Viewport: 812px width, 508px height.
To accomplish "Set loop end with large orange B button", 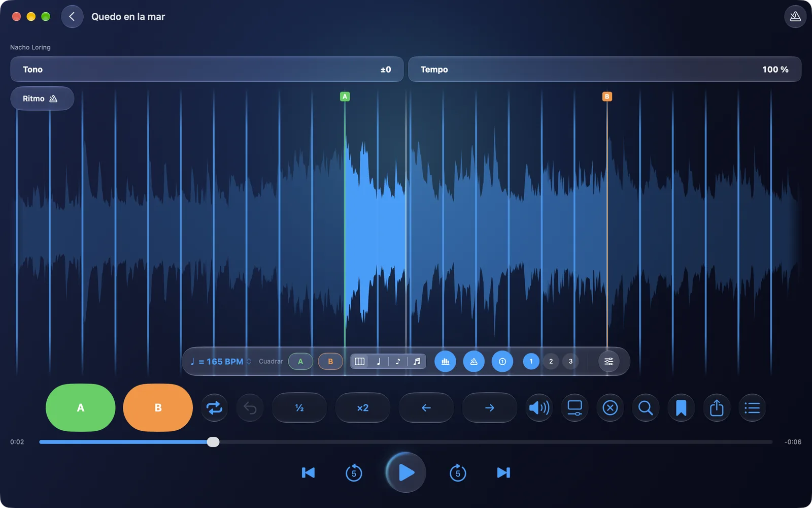I will [x=158, y=408].
